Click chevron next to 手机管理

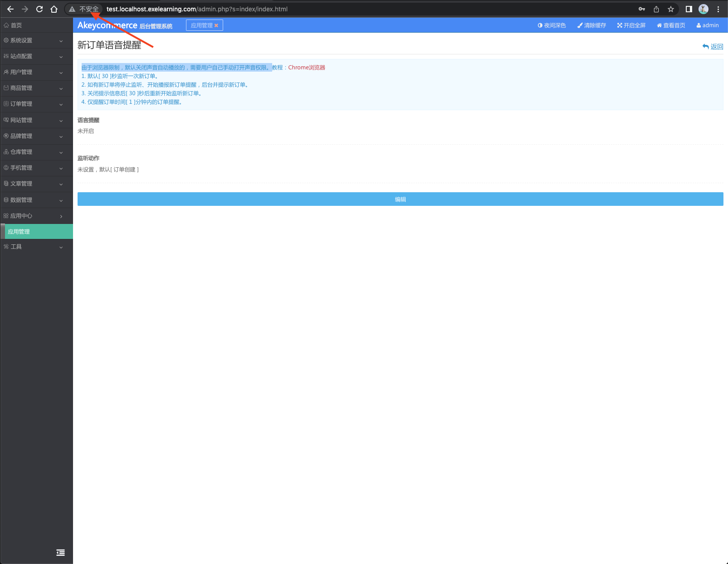pyautogui.click(x=61, y=168)
